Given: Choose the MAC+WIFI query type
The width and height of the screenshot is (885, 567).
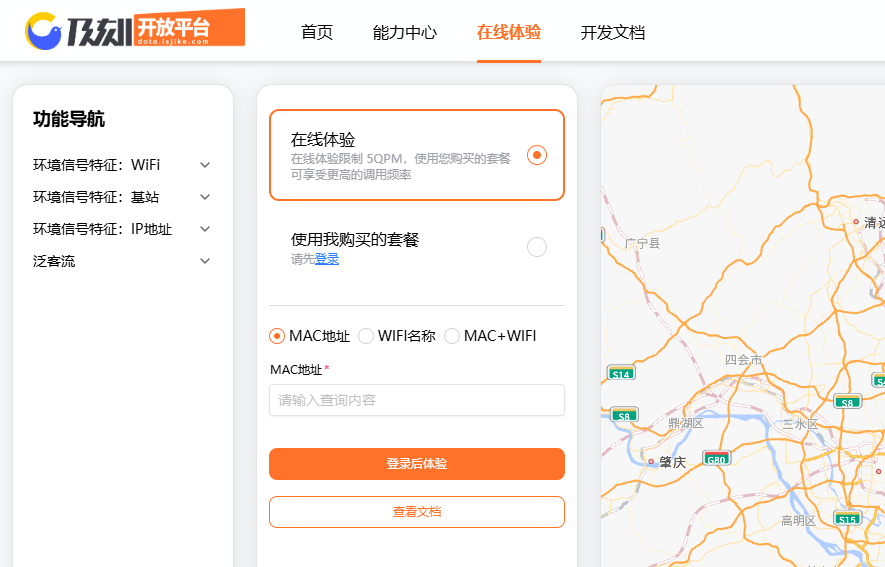Looking at the screenshot, I should tap(452, 336).
